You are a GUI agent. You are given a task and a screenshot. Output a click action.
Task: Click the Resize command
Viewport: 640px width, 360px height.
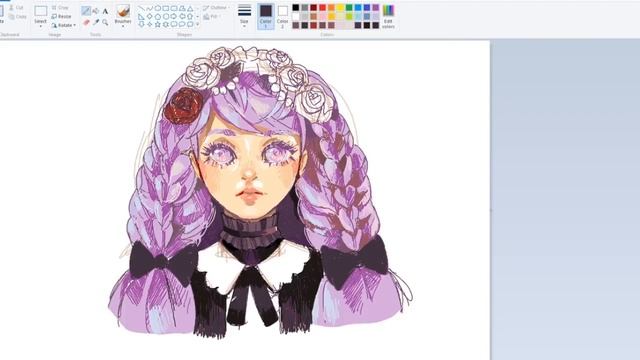pos(62,16)
